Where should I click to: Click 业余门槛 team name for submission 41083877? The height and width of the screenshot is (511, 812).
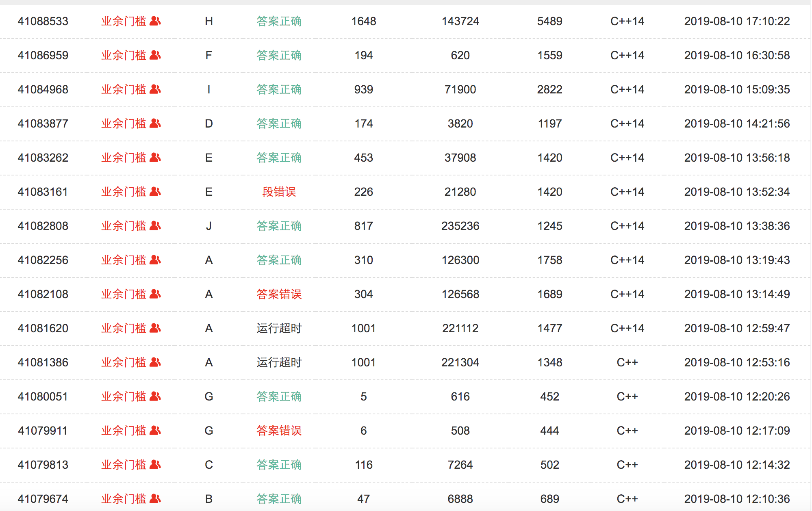(x=124, y=123)
